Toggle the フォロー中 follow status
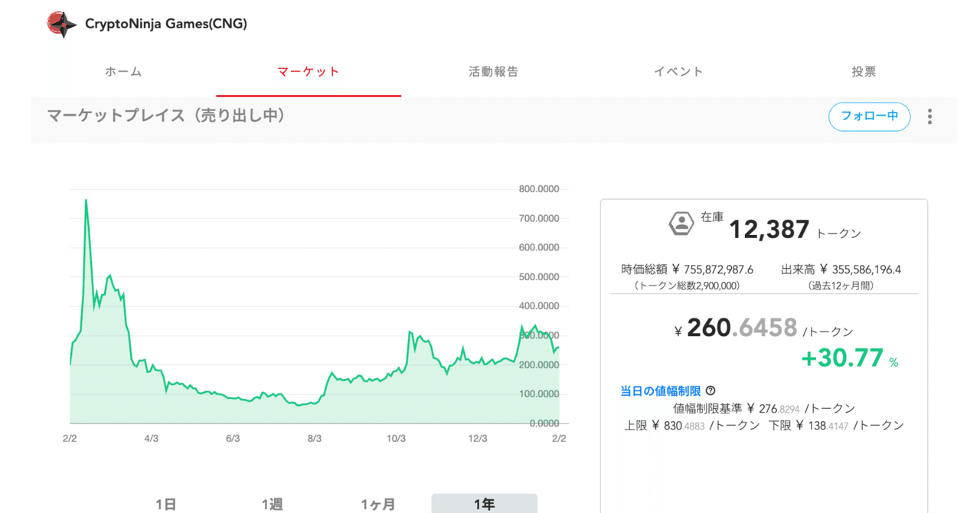Image resolution: width=980 pixels, height=513 pixels. point(869,116)
